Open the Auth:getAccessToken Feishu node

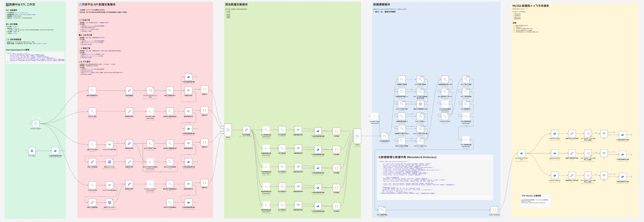(x=521, y=153)
